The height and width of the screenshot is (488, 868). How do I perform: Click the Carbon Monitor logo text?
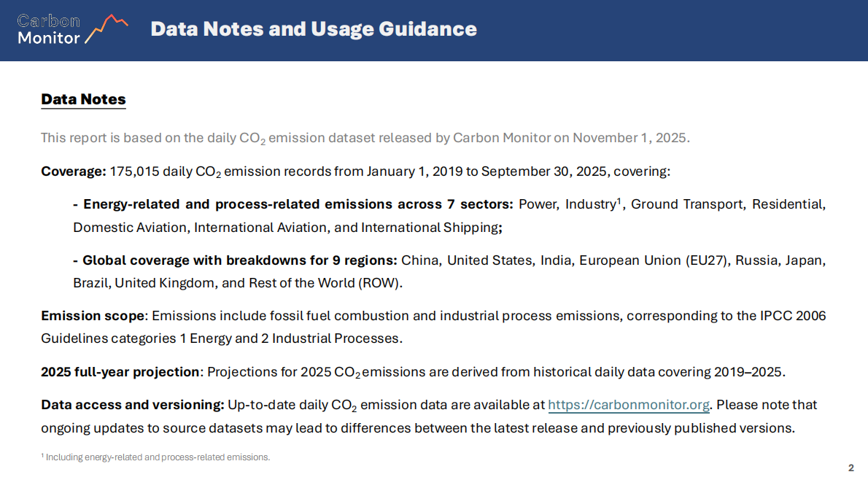point(48,29)
